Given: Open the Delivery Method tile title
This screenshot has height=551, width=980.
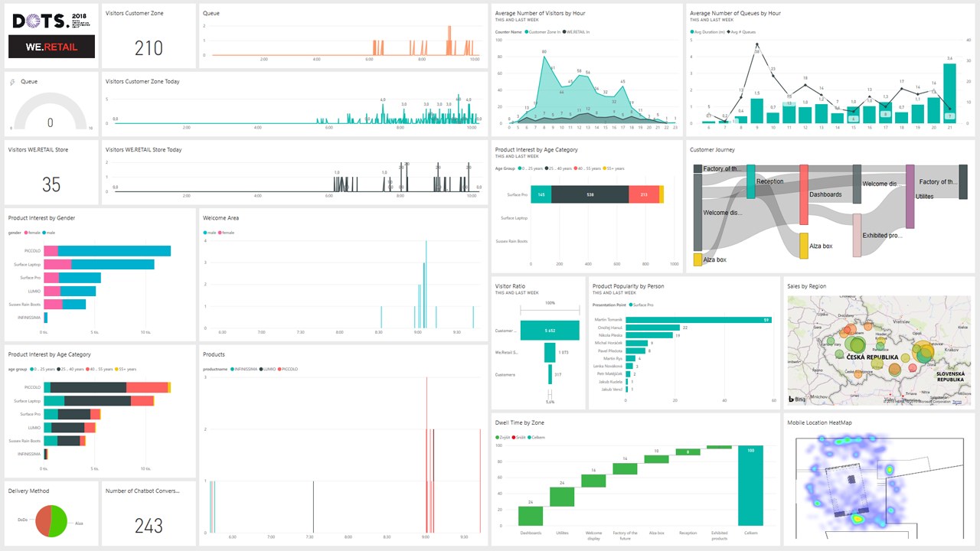Looking at the screenshot, I should [28, 491].
